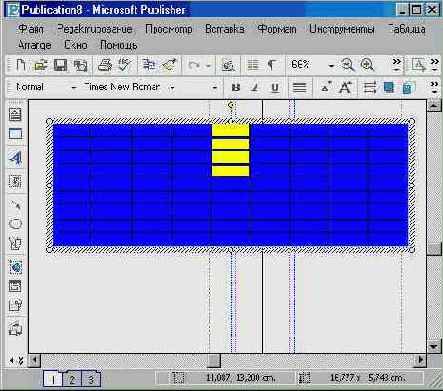
Task: Open the Design Gallery Object tool
Action: point(15,329)
